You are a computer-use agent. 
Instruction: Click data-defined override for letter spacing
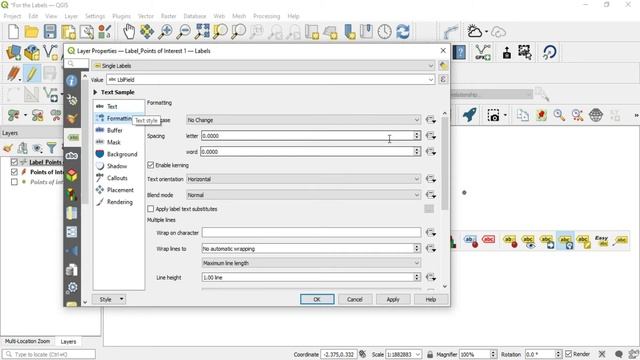click(x=430, y=136)
